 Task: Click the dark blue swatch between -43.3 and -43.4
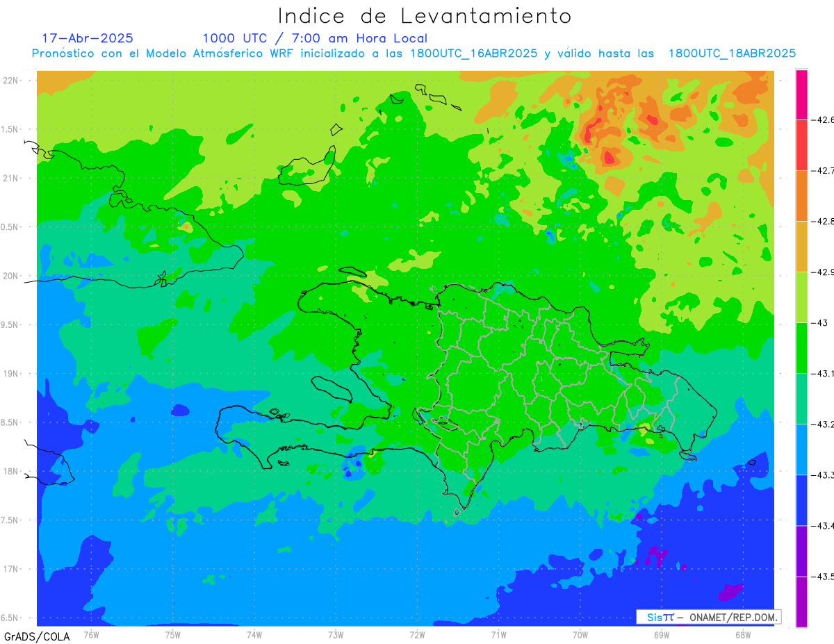pyautogui.click(x=801, y=499)
